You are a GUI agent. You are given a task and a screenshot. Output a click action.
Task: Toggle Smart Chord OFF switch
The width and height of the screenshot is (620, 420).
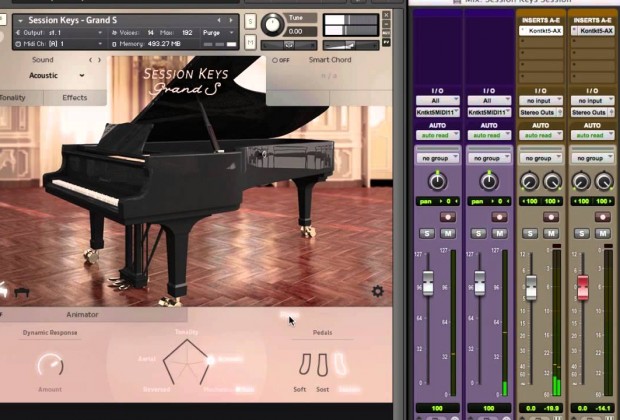coord(281,60)
